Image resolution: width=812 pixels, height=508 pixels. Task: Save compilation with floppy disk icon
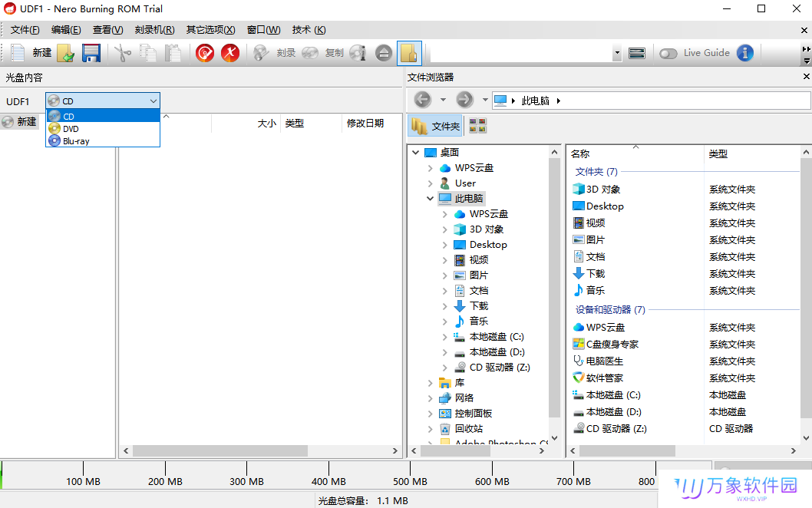[x=91, y=53]
